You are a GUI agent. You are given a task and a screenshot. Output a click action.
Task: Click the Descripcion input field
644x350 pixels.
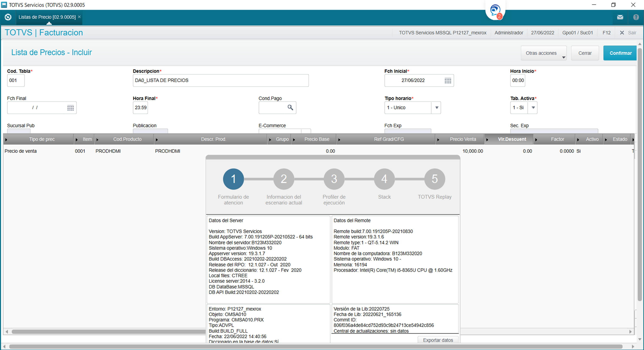point(221,81)
